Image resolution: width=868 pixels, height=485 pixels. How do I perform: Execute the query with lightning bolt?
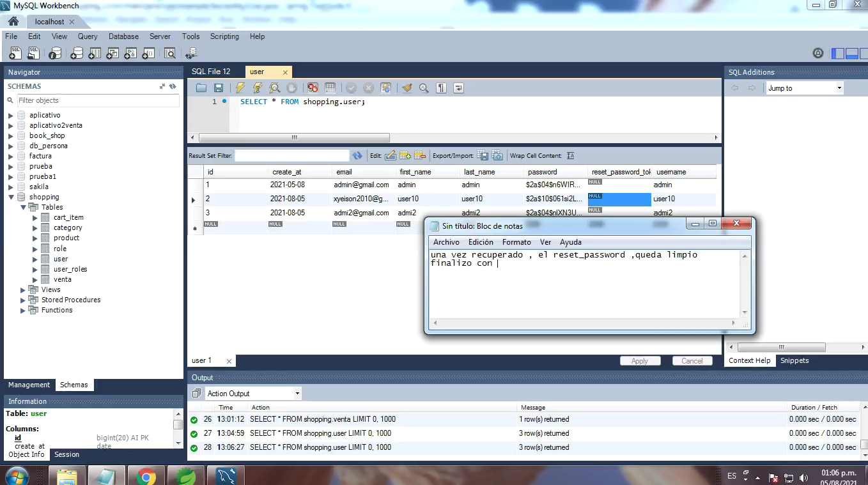(240, 88)
